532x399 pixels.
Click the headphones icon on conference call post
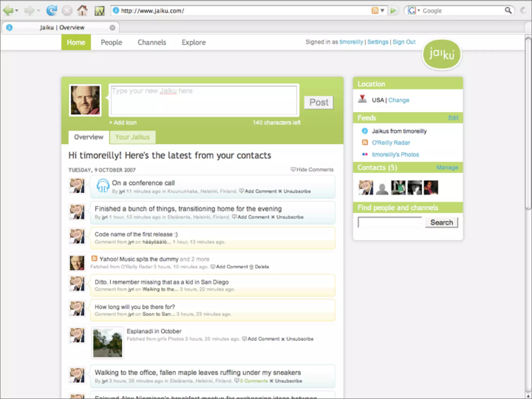click(103, 185)
